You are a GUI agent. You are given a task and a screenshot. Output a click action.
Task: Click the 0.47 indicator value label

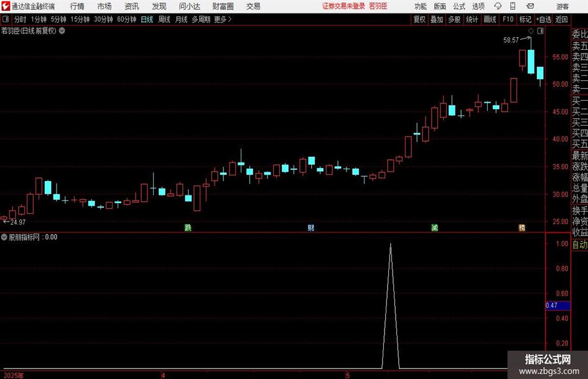click(x=558, y=306)
